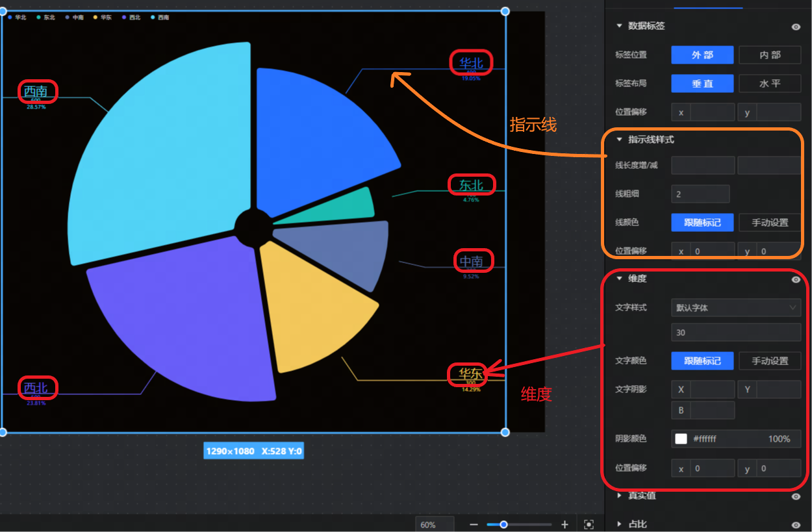Screen dimensions: 812x532
Task: Toggle the 维度 section eye icon
Action: point(796,279)
